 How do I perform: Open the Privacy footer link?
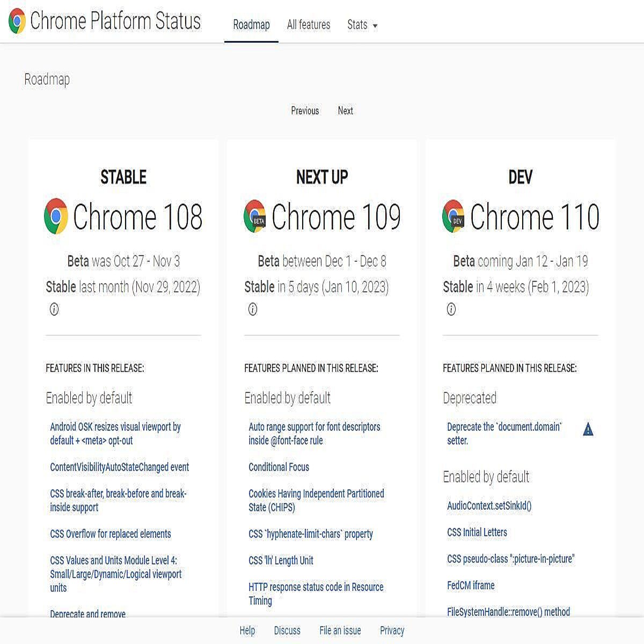pos(392,631)
